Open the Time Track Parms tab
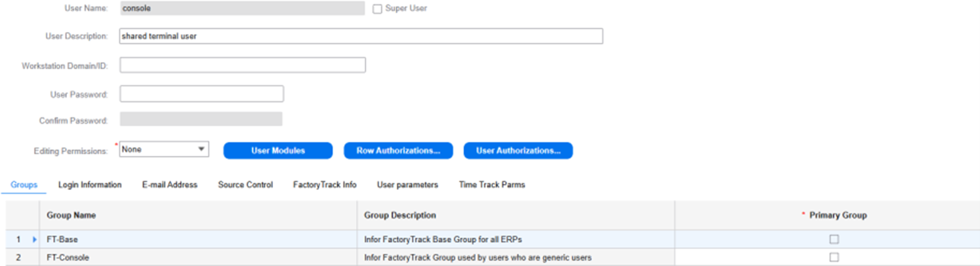This screenshot has width=980, height=266. pos(492,185)
